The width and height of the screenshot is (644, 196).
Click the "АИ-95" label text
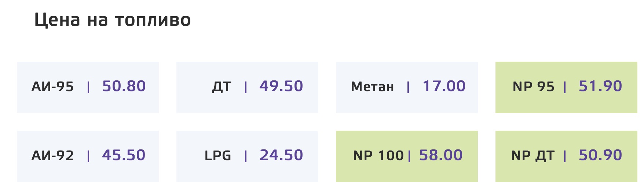coord(53,87)
